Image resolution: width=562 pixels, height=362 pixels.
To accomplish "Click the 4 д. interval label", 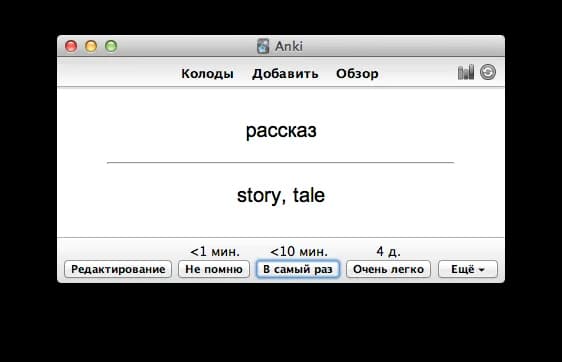I will click(388, 252).
